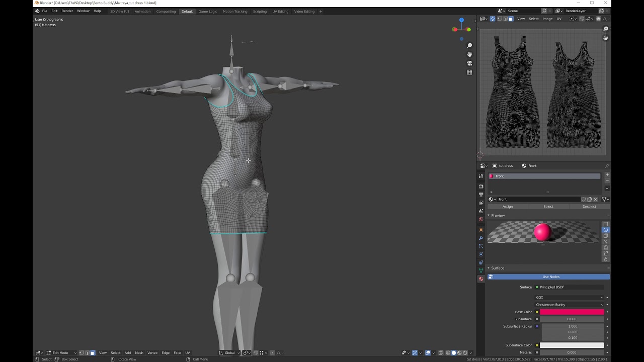This screenshot has width=644, height=362.
Task: Click the Scene name field in the top bar
Action: tap(523, 11)
